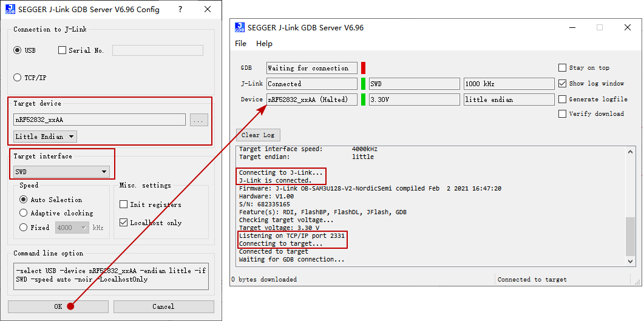
Task: Click the '3.30V' voltage field
Action: (415, 100)
